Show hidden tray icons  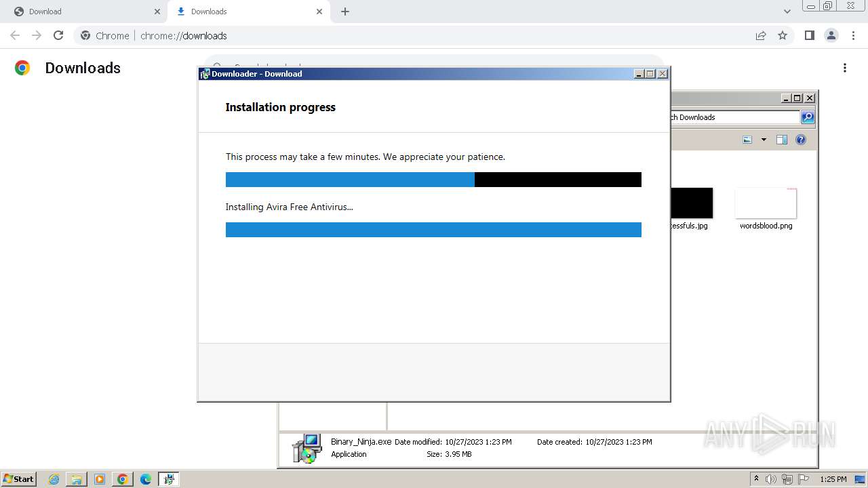point(756,479)
